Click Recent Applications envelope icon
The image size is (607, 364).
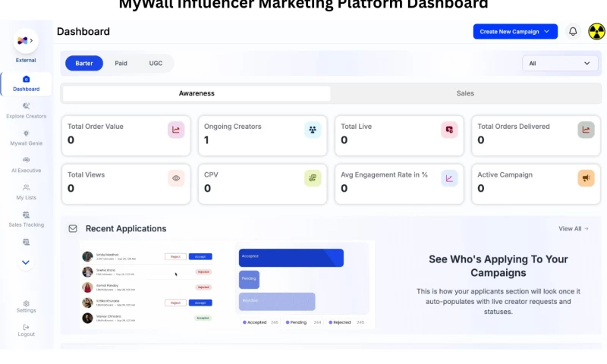[x=73, y=228]
